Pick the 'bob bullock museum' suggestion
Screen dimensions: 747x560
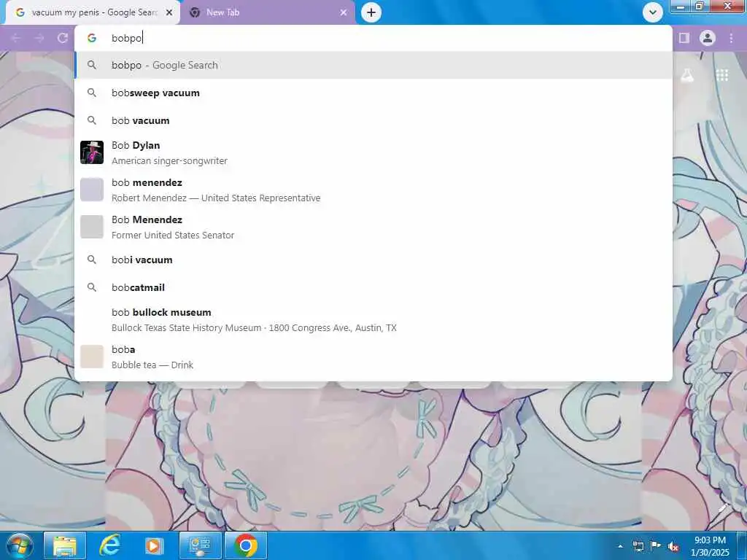pos(373,319)
